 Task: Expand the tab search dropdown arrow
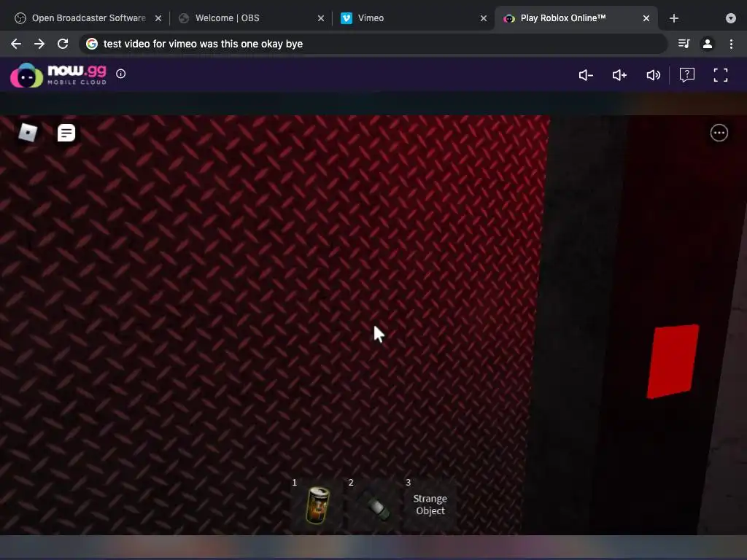click(731, 18)
